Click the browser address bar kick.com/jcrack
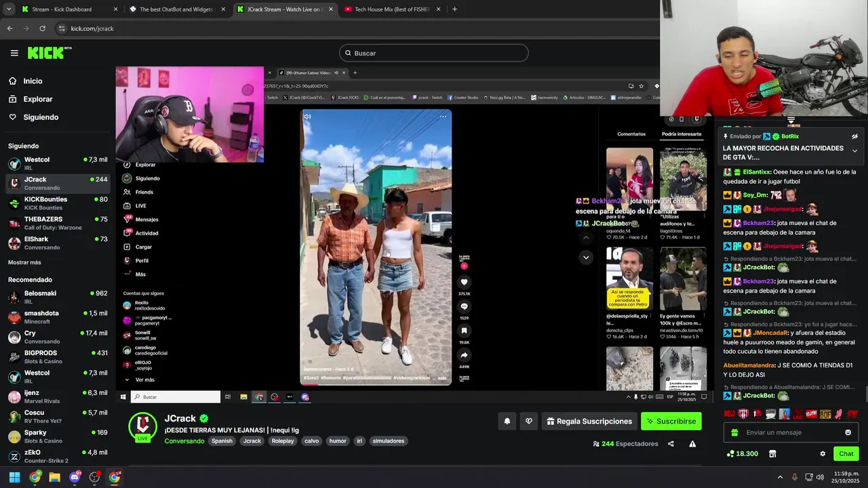Viewport: 868px width, 488px height. pos(92,28)
